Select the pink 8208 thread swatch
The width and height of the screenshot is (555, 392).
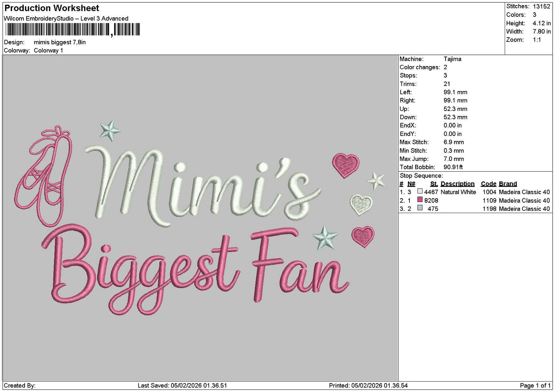click(x=420, y=200)
